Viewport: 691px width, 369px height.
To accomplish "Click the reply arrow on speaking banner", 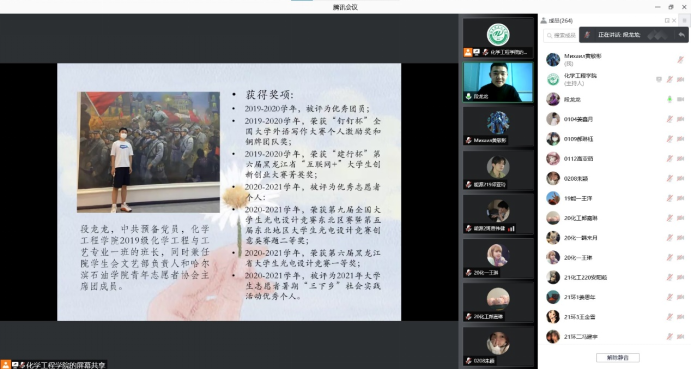I will tap(682, 35).
